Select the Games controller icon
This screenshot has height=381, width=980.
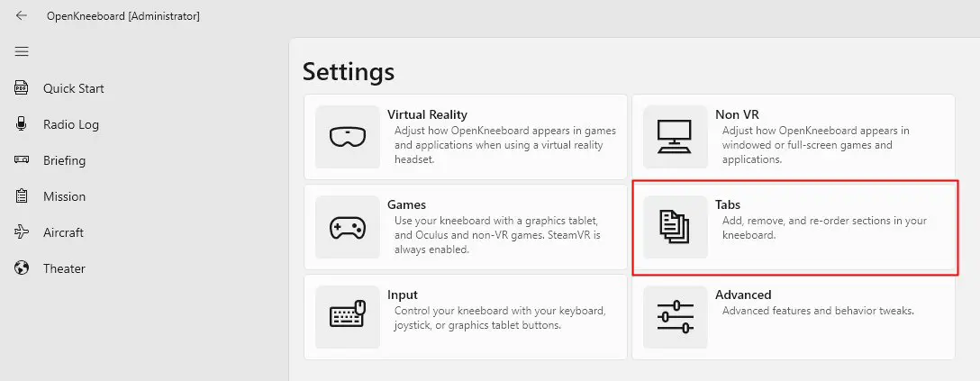pos(348,227)
